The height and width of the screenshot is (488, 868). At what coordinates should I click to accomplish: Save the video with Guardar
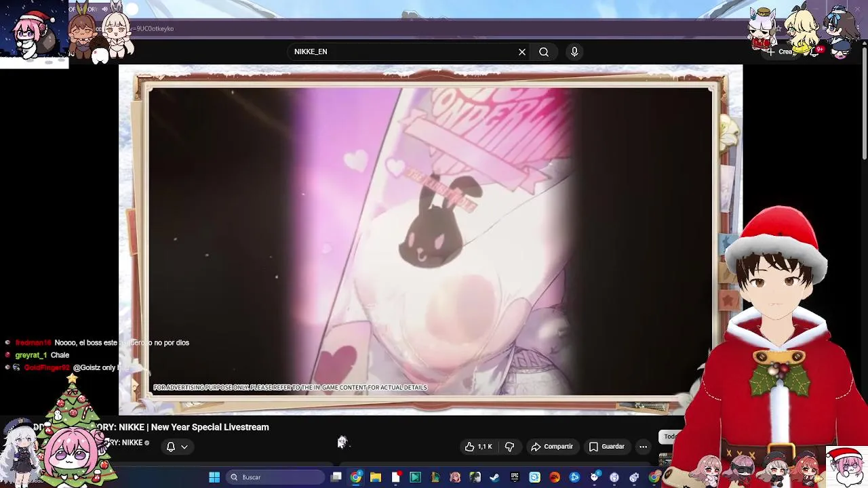click(x=607, y=447)
